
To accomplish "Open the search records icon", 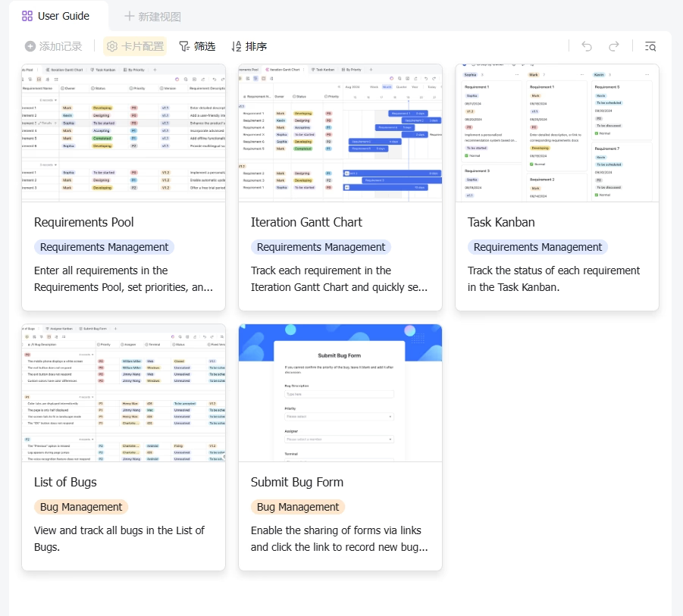I will pos(650,46).
